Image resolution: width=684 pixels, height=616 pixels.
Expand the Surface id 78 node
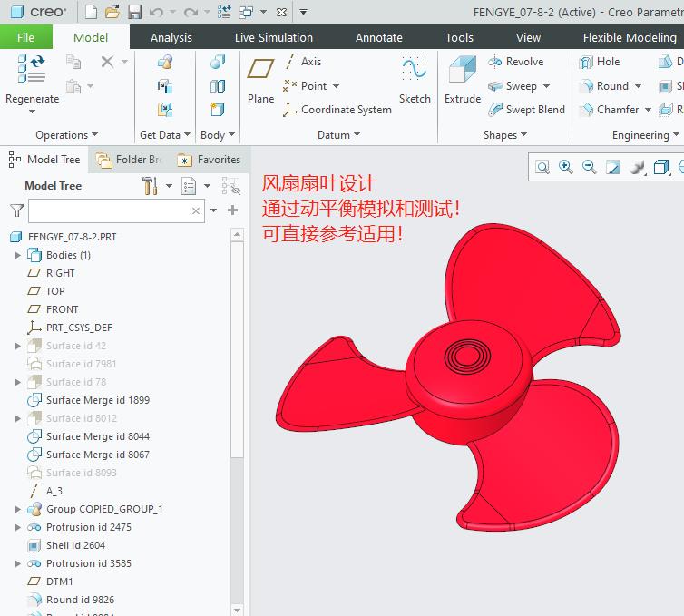click(17, 382)
